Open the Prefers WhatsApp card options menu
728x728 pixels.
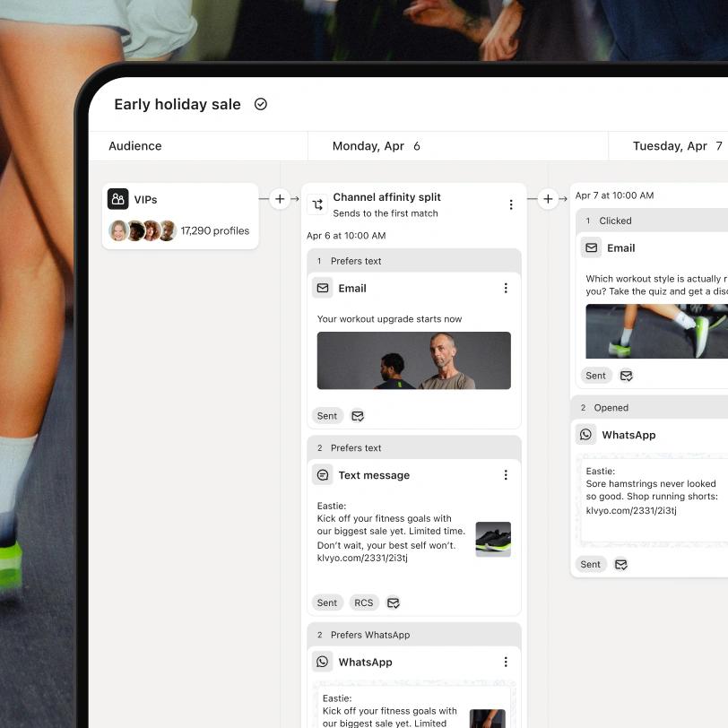click(x=506, y=662)
